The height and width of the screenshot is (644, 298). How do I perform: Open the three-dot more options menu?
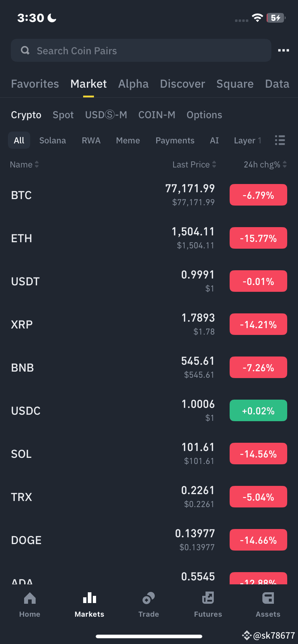pos(284,50)
